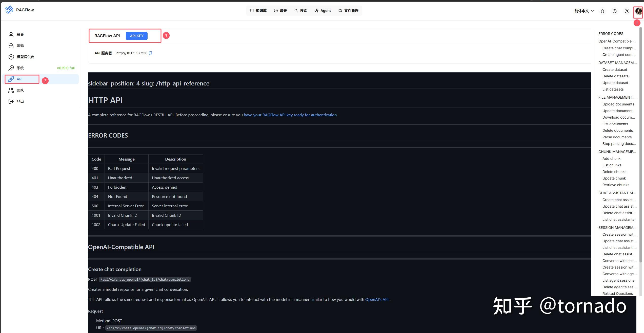This screenshot has width=644, height=333.
Task: Open the 文件管理 file management tab
Action: [x=349, y=11]
